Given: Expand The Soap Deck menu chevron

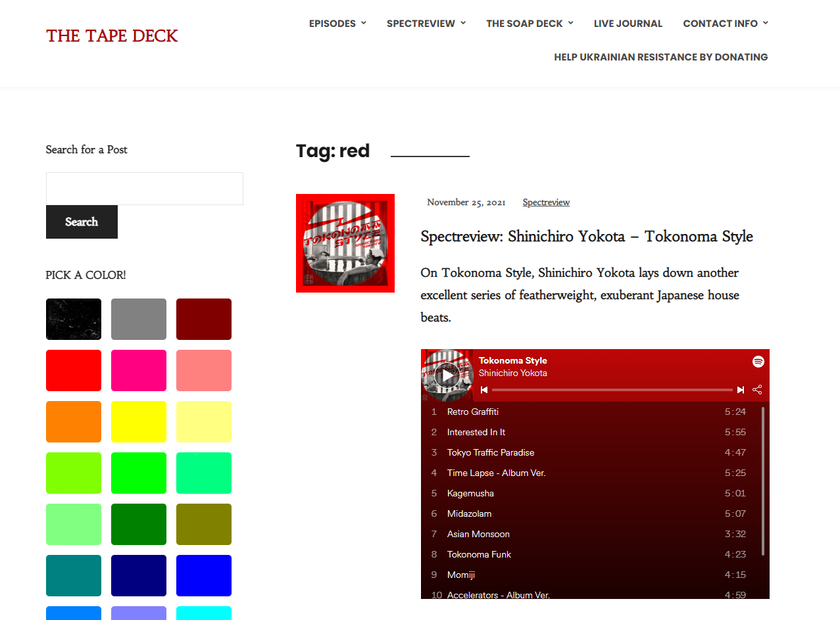Looking at the screenshot, I should point(570,23).
